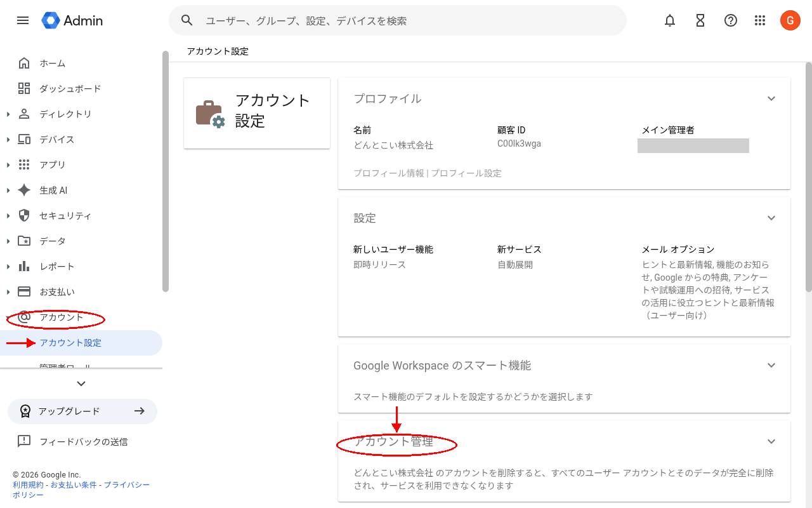Open the navigation hamburger menu
This screenshot has height=508, width=812.
(23, 20)
